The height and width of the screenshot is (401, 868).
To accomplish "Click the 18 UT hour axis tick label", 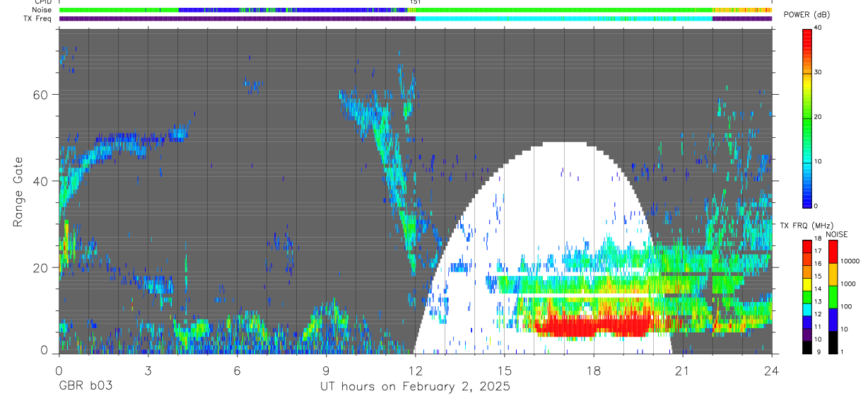I will tap(594, 371).
